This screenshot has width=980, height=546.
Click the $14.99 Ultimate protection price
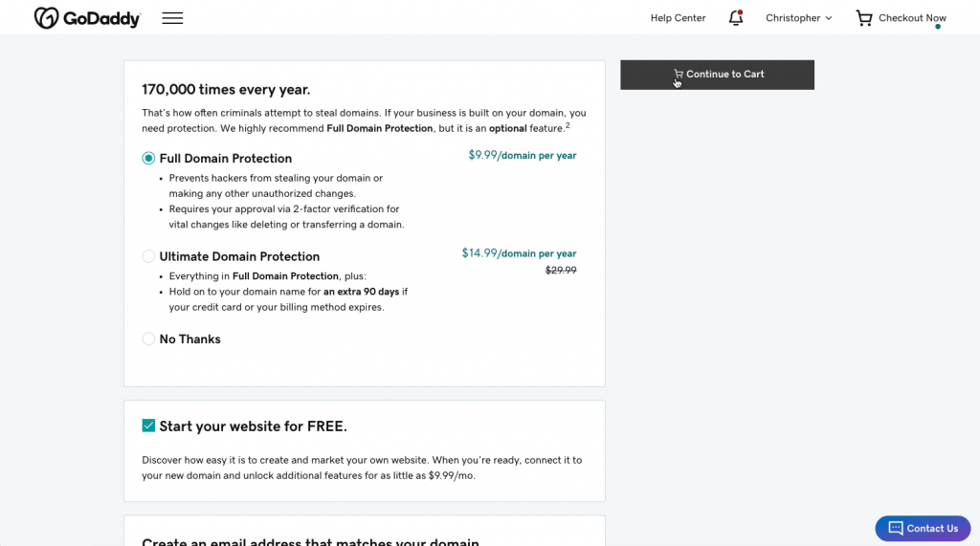point(479,253)
